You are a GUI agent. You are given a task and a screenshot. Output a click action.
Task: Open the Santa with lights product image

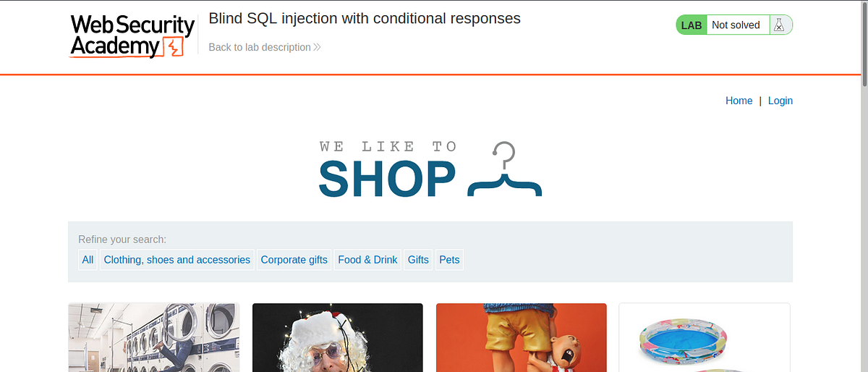pyautogui.click(x=337, y=337)
